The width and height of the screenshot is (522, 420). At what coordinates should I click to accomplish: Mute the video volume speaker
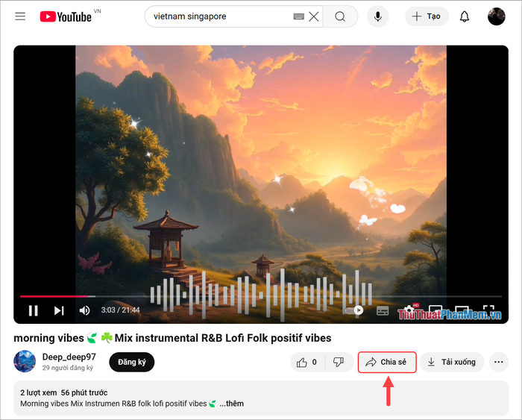coord(84,310)
